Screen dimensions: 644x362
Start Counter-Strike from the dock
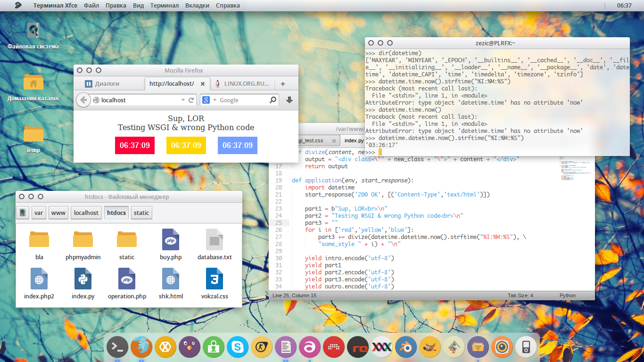262,348
